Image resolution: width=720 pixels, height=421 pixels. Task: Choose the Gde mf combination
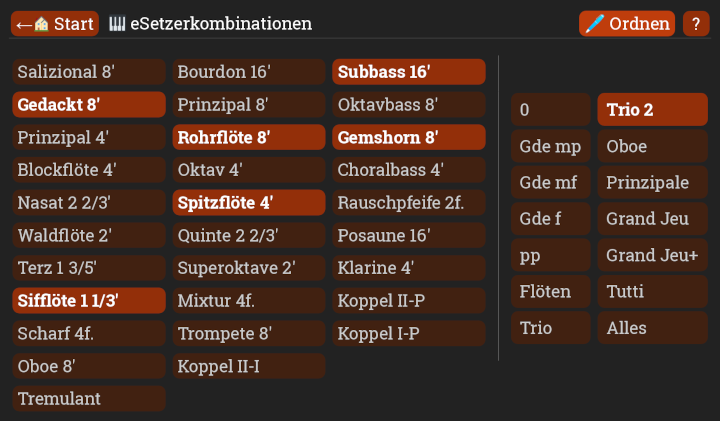point(550,183)
